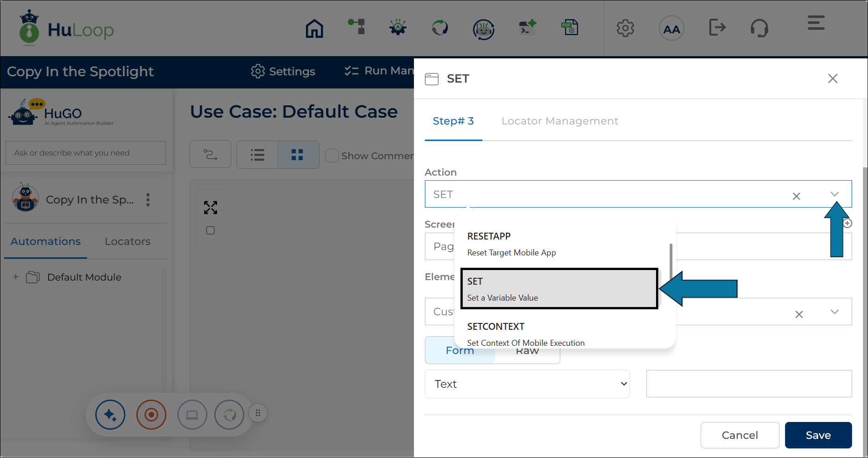This screenshot has height=458, width=868.
Task: Expand the Action dropdown chevron
Action: click(835, 194)
